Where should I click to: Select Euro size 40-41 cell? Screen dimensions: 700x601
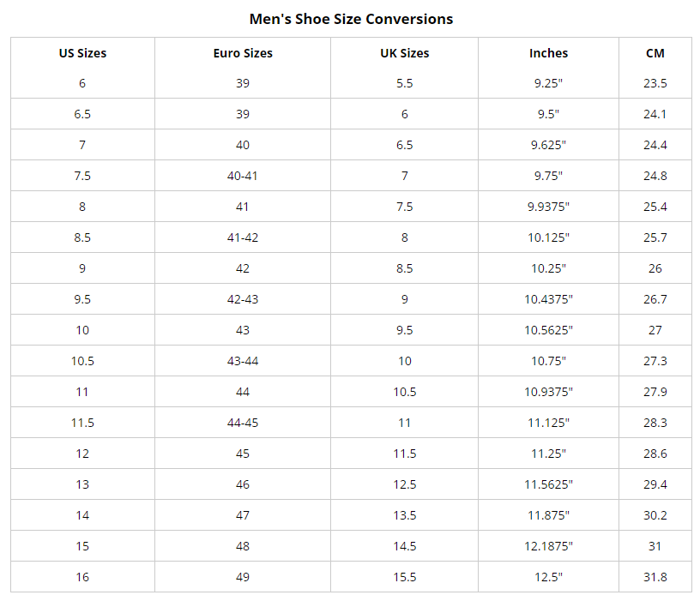(x=243, y=176)
